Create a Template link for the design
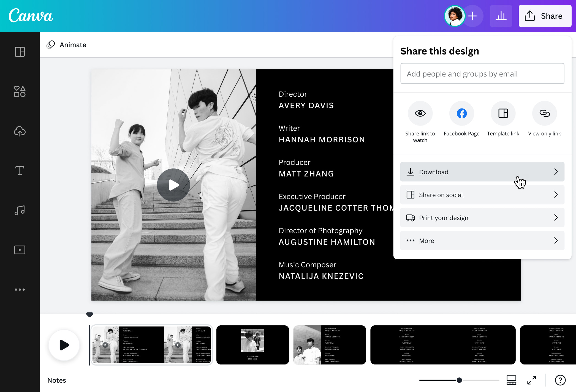The image size is (576, 392). coord(503,113)
